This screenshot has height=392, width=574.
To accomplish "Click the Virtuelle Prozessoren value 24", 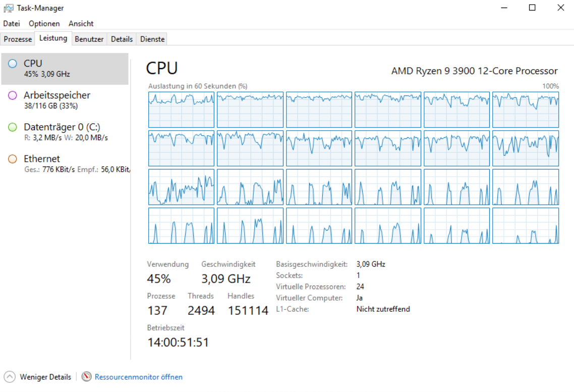I will click(x=360, y=287).
